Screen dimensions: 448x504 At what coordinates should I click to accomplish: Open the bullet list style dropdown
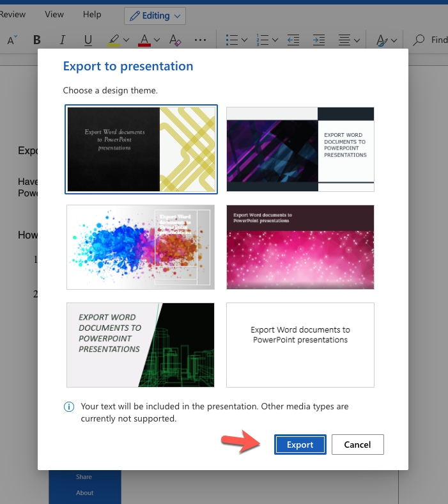click(244, 40)
